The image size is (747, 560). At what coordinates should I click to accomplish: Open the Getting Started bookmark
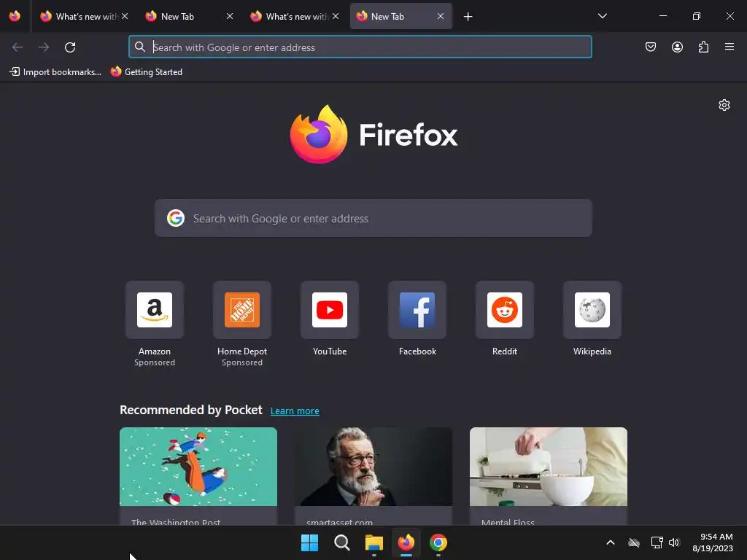click(x=147, y=72)
